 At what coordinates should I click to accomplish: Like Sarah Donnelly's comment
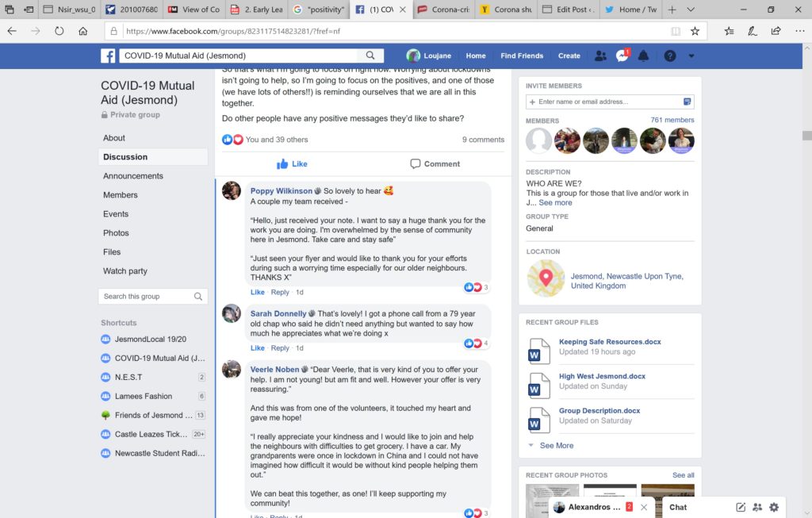(258, 348)
